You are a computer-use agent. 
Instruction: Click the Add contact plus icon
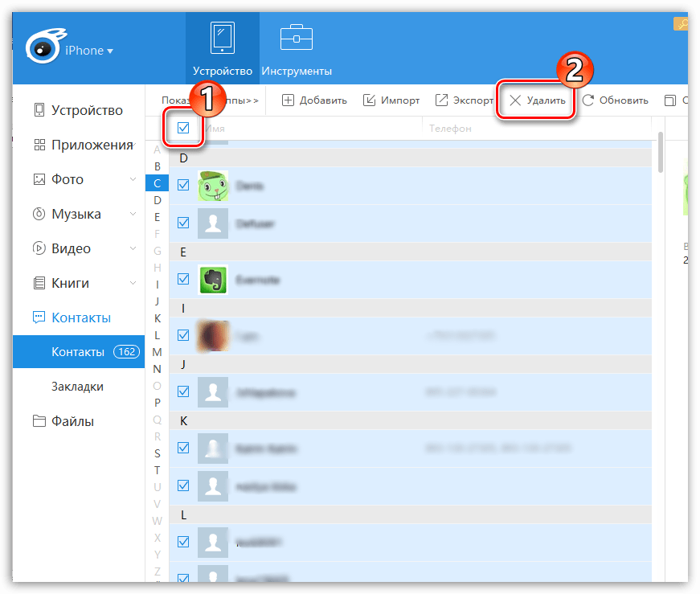click(289, 100)
